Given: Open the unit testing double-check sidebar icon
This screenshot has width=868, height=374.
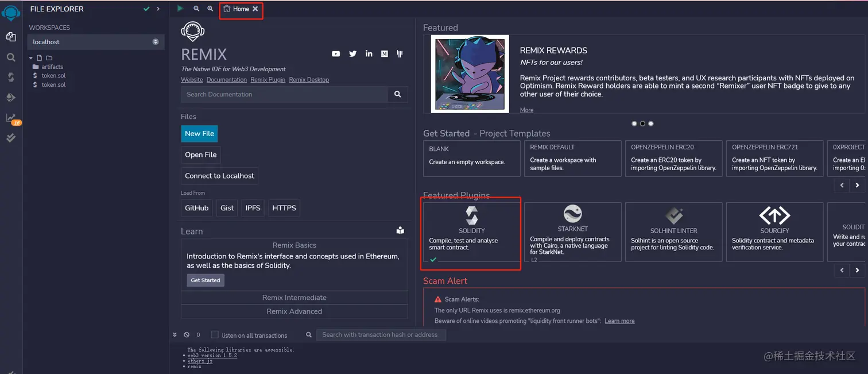Looking at the screenshot, I should [11, 138].
